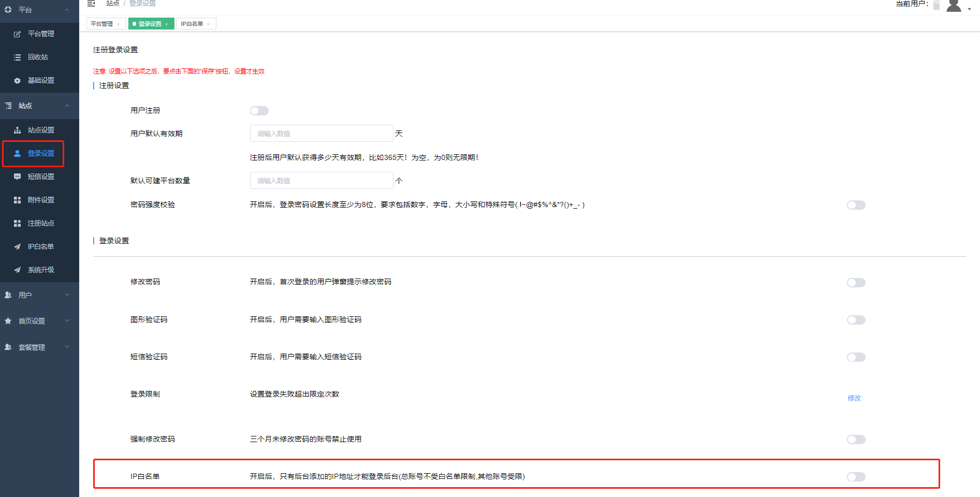Click the 首页设置 star icon
Screen dimensions: 980x497
(x=8, y=321)
